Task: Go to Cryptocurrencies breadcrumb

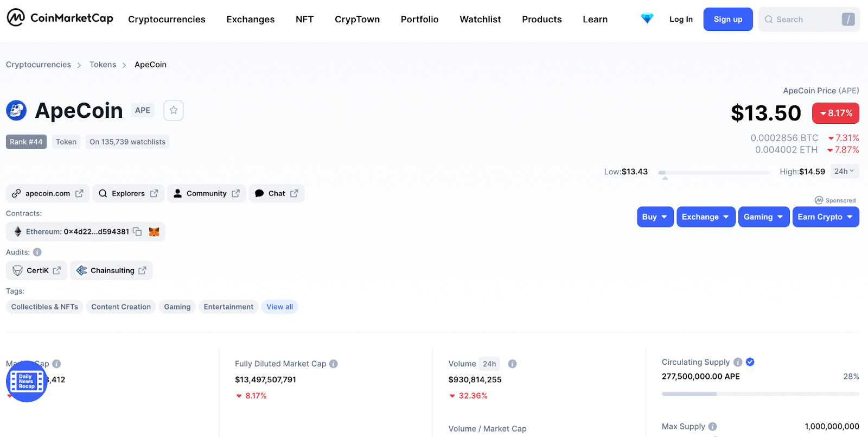Action: 39,65
